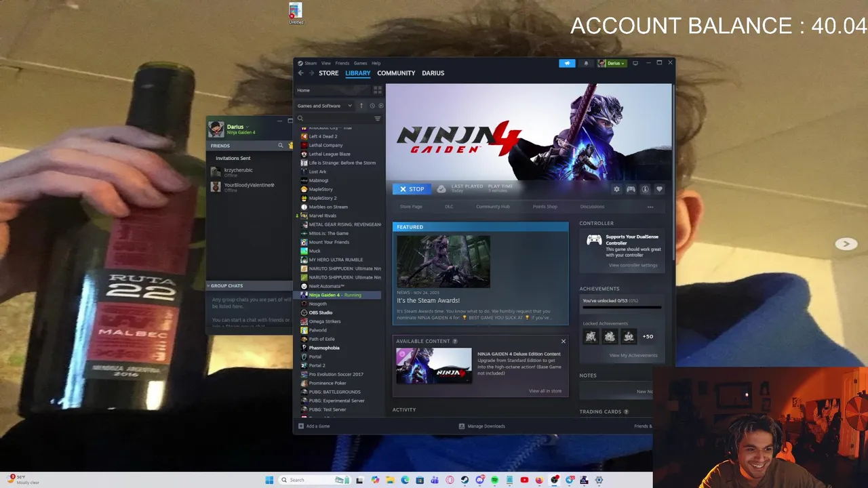Collapse the Group Chats section

pyautogui.click(x=209, y=286)
